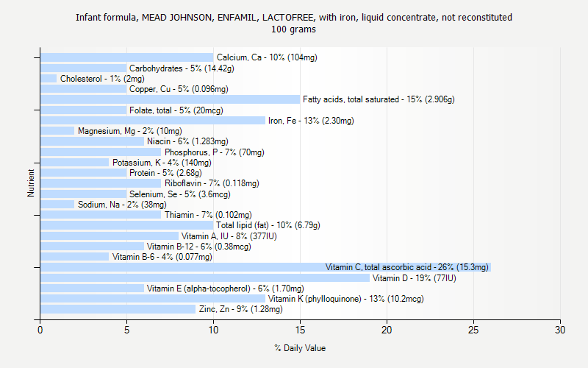The height and width of the screenshot is (368, 588).
Task: Select the Vitamin K (phylloquinone) - 13% label
Action: point(345,299)
